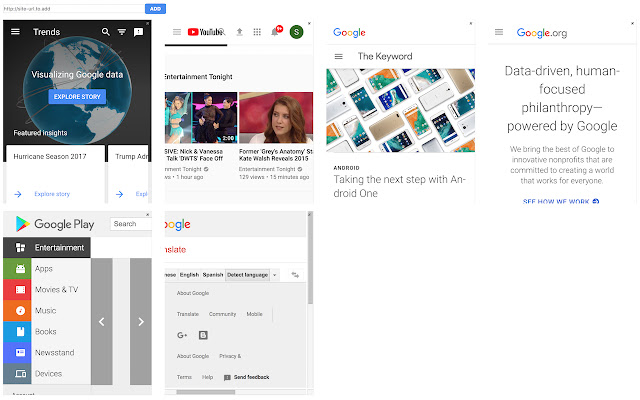Close the Google Play panel
This screenshot has width=640, height=400.
tap(148, 214)
